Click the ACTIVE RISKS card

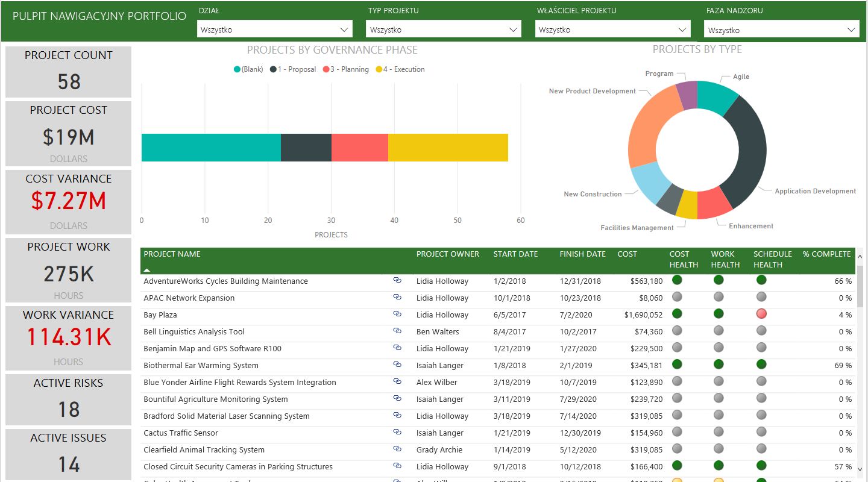pyautogui.click(x=68, y=399)
